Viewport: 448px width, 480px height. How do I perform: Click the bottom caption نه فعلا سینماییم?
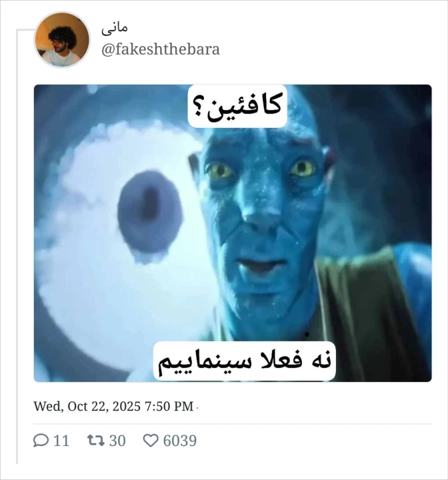click(x=245, y=361)
